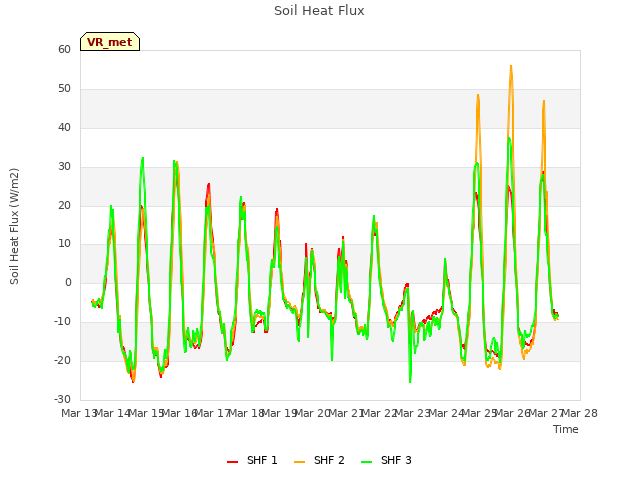Click the 40 y-axis tick label
The width and height of the screenshot is (640, 480).
tap(64, 127)
